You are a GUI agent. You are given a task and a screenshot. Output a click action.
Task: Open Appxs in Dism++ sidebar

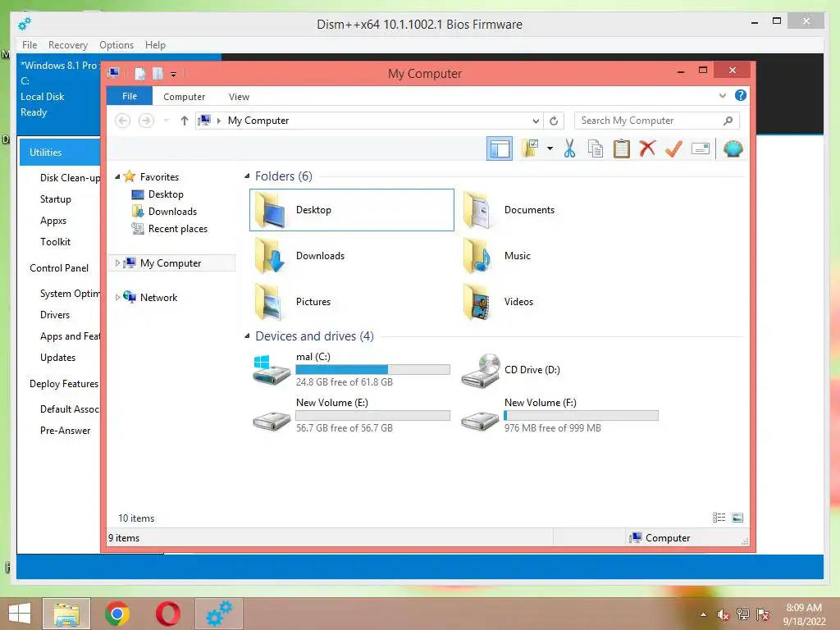[x=53, y=221]
